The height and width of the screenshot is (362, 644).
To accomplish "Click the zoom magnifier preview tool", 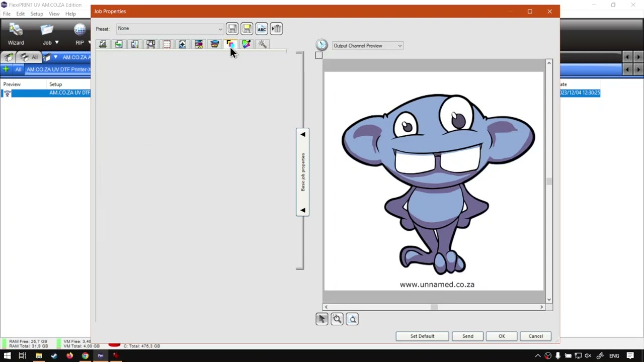I will coord(337,319).
